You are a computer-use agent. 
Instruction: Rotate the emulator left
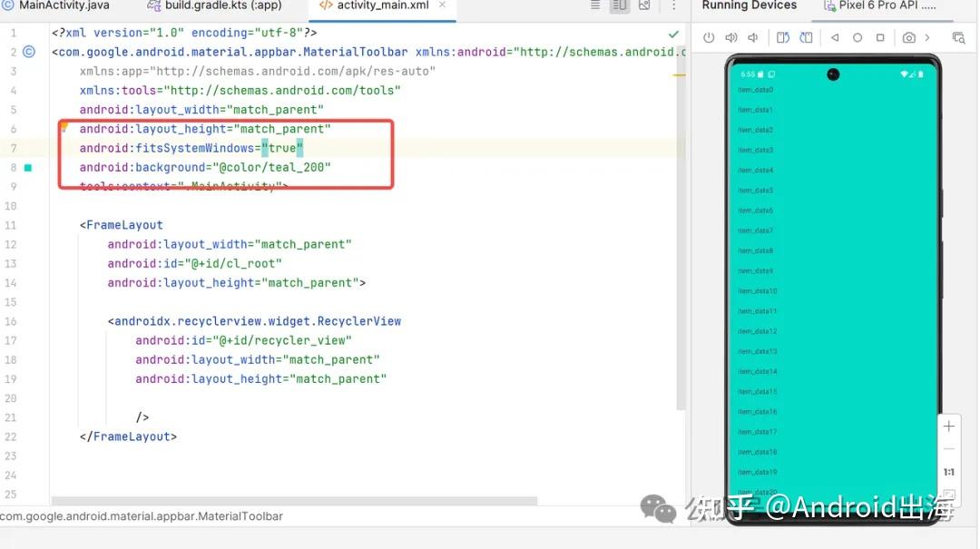click(x=783, y=38)
